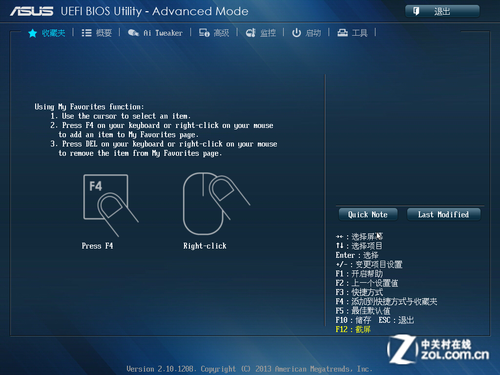Image resolution: width=500 pixels, height=375 pixels.
Task: Click the F4 key press illustration
Action: [x=111, y=205]
